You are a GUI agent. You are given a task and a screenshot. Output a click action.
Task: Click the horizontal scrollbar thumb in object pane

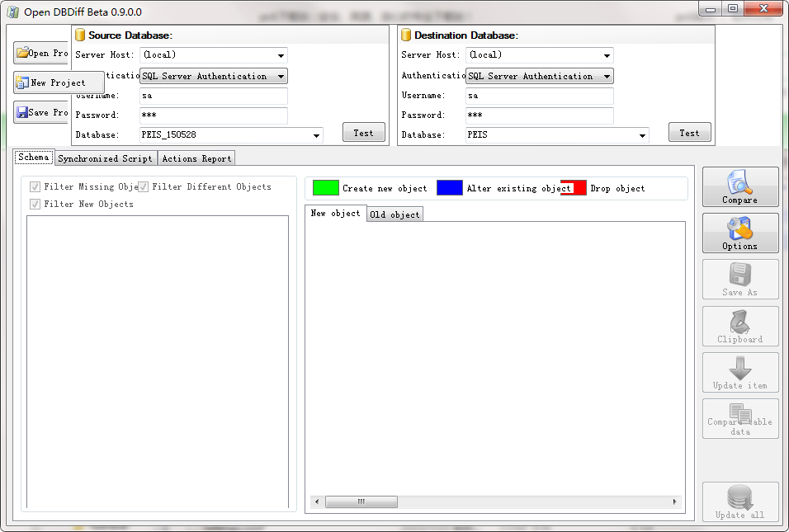[361, 501]
